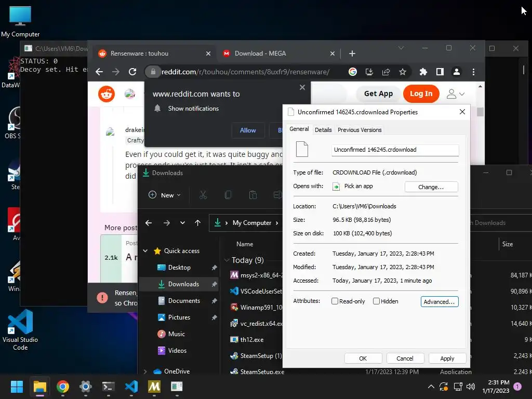Viewport: 532px width, 399px height.
Task: Toggle the Chrome side panel icon
Action: [440, 72]
